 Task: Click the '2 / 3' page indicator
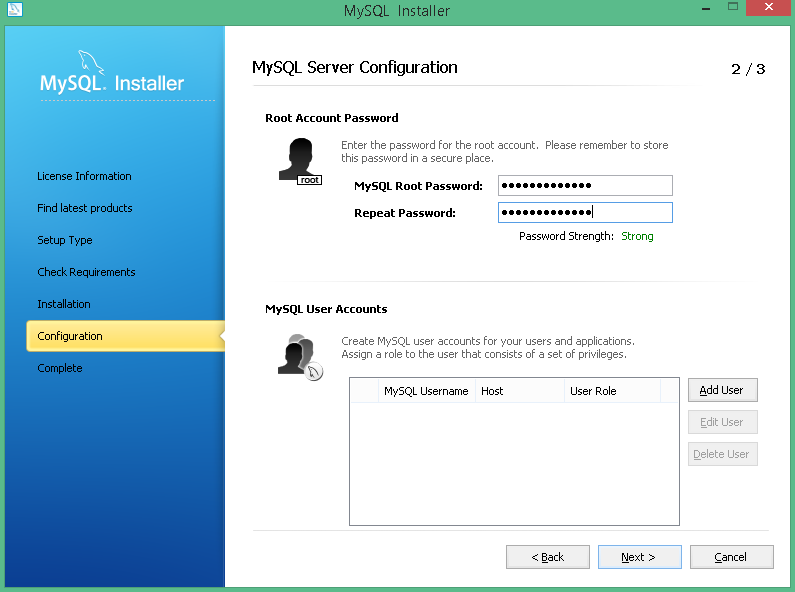click(748, 69)
